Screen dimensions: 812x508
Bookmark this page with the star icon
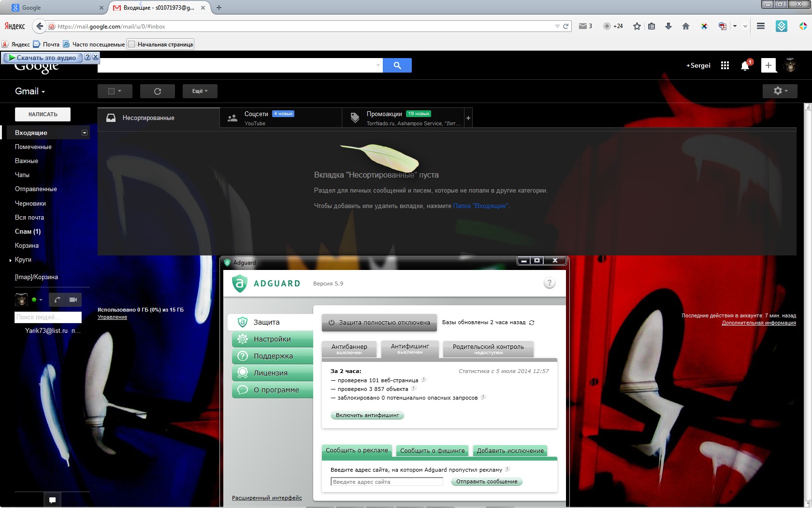point(637,26)
